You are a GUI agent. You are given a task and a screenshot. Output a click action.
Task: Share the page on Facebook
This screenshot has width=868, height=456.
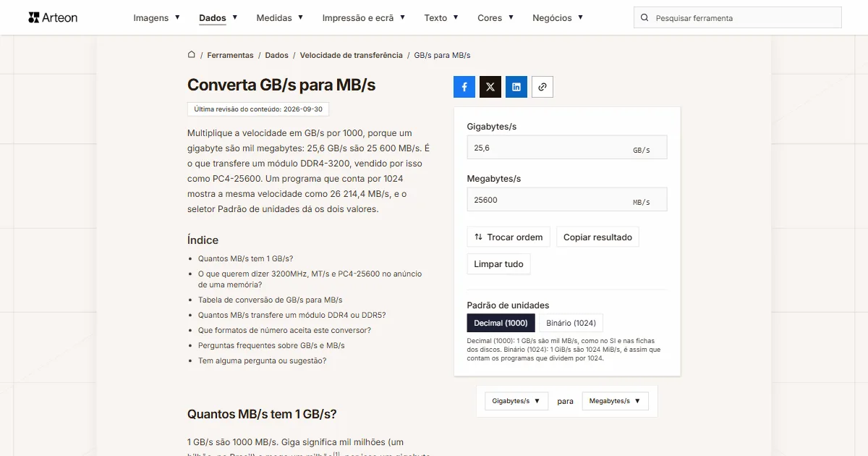pos(464,87)
